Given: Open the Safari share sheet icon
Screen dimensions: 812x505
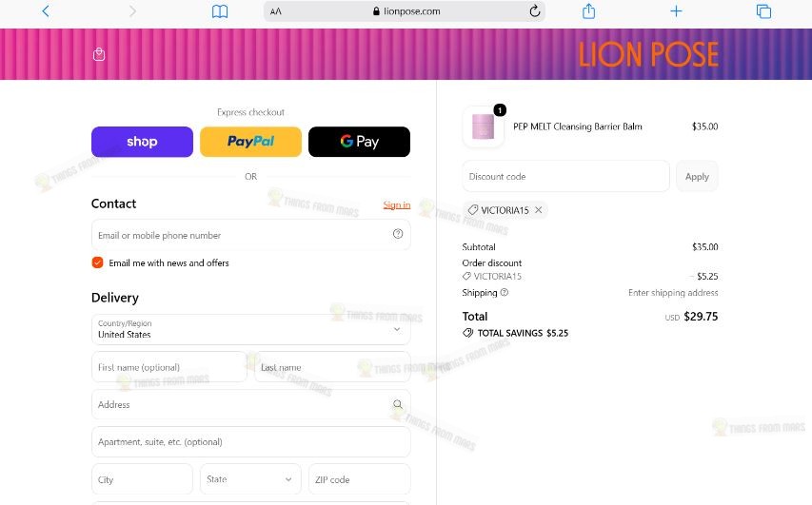Looking at the screenshot, I should 589,10.
